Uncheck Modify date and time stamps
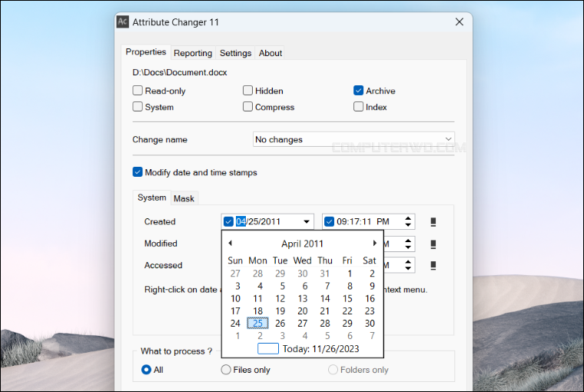This screenshot has height=392, width=584. tap(138, 172)
